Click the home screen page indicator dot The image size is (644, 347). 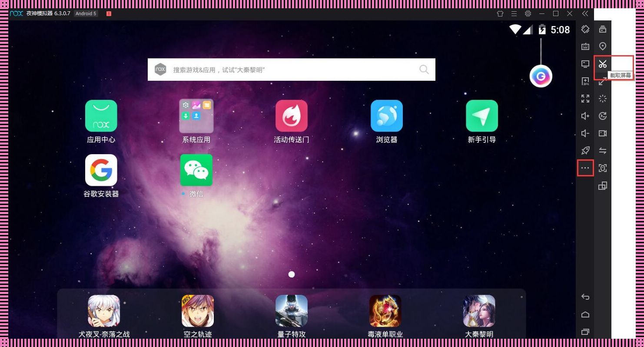(x=292, y=274)
